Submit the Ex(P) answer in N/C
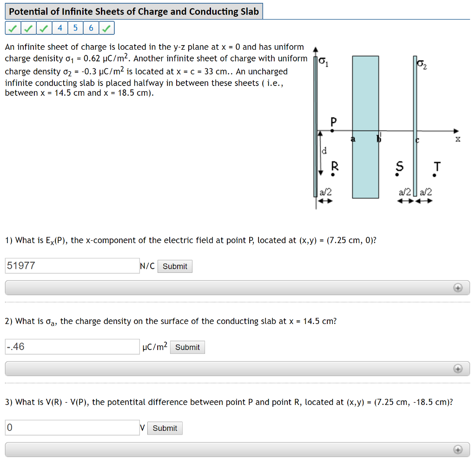This screenshot has height=463, width=476. click(x=175, y=266)
